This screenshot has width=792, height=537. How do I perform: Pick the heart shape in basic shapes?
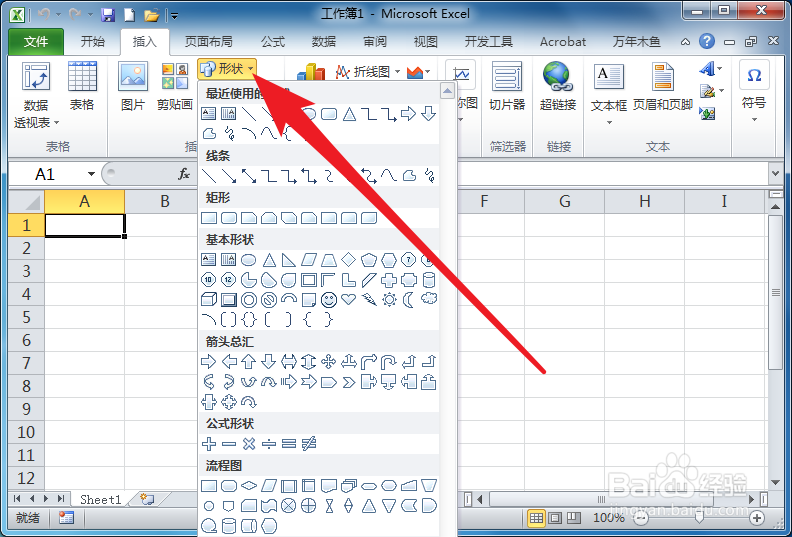(x=349, y=299)
